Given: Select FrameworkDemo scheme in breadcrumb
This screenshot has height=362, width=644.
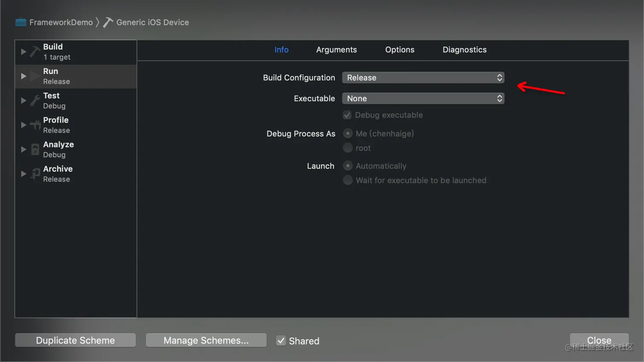Looking at the screenshot, I should click(61, 22).
